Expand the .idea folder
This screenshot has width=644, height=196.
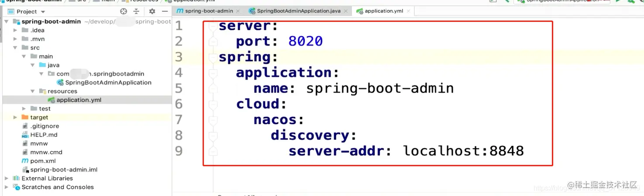pos(15,30)
